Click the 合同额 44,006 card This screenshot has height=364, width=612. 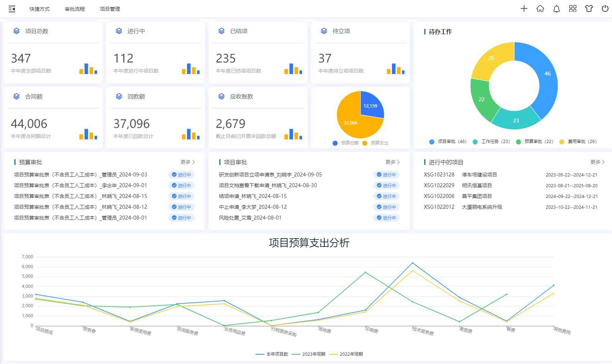coord(53,118)
